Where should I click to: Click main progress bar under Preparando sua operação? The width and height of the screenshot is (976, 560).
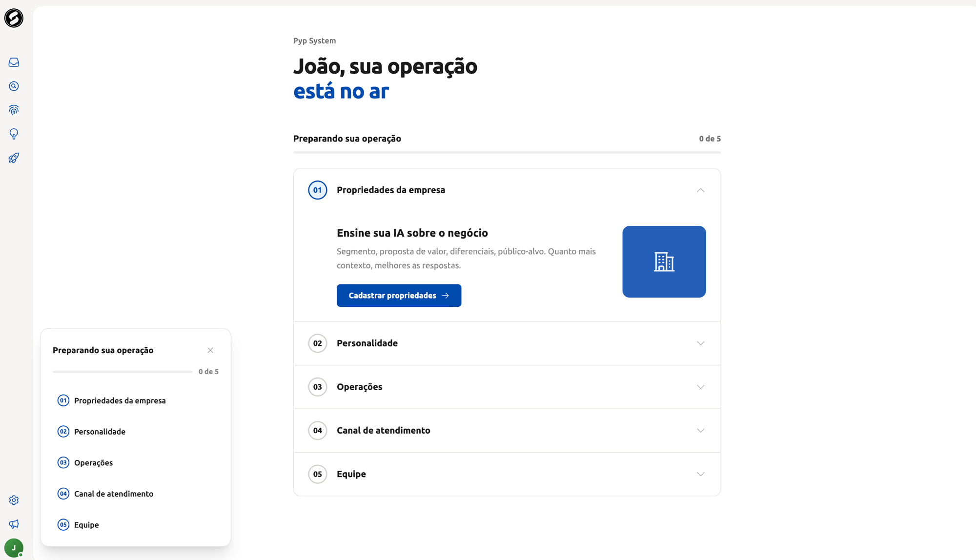pyautogui.click(x=507, y=152)
